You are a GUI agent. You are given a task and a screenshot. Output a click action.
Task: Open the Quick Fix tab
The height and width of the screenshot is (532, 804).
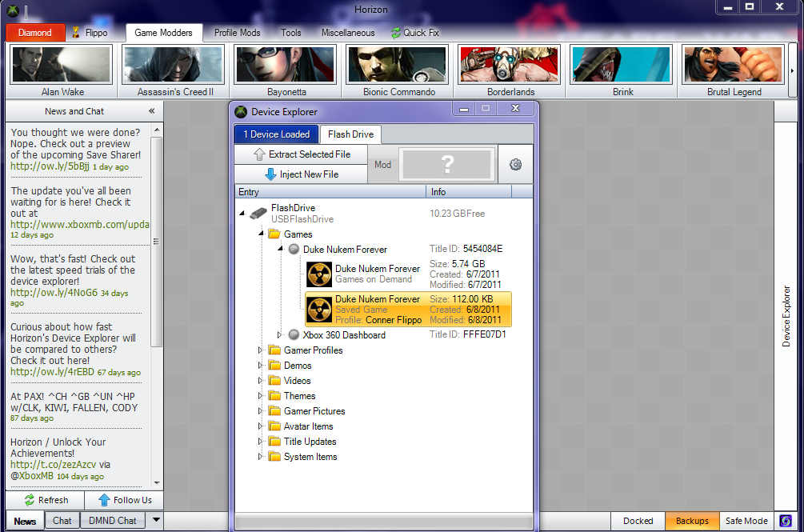tap(415, 33)
